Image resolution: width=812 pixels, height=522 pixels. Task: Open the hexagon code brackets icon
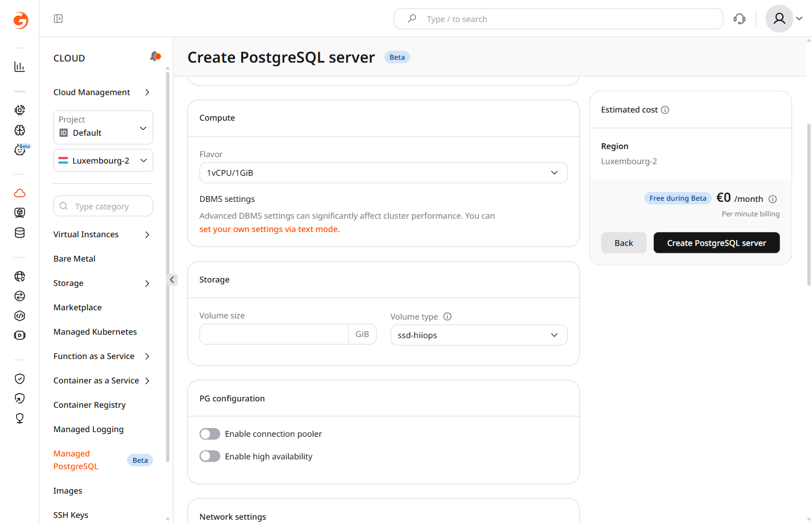coord(20,316)
